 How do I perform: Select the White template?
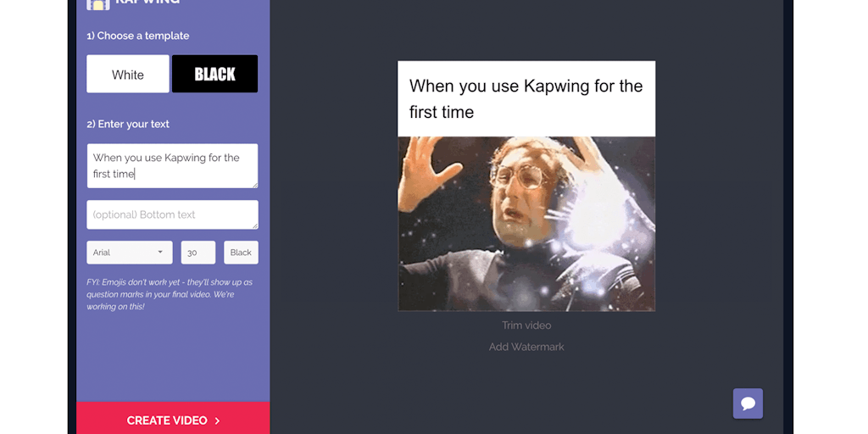[x=128, y=74]
